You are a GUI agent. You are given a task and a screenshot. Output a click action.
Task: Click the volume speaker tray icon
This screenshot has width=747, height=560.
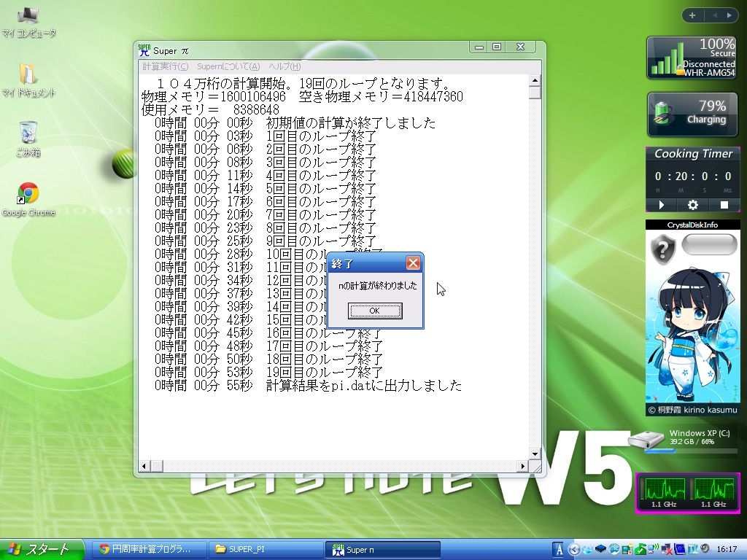point(705,548)
